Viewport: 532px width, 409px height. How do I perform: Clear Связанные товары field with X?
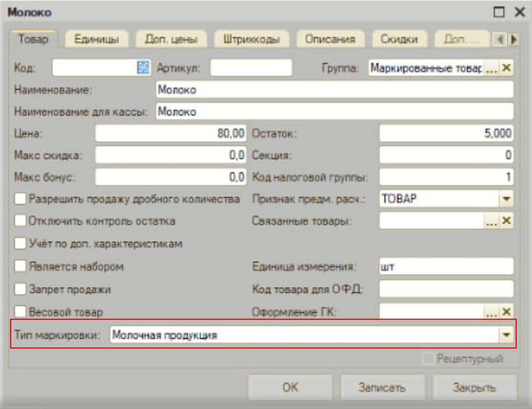506,221
